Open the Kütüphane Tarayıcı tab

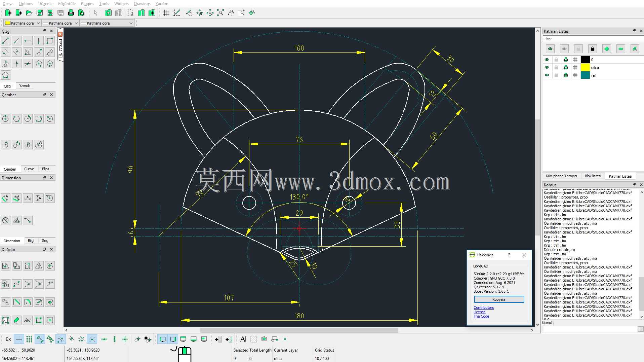point(561,176)
